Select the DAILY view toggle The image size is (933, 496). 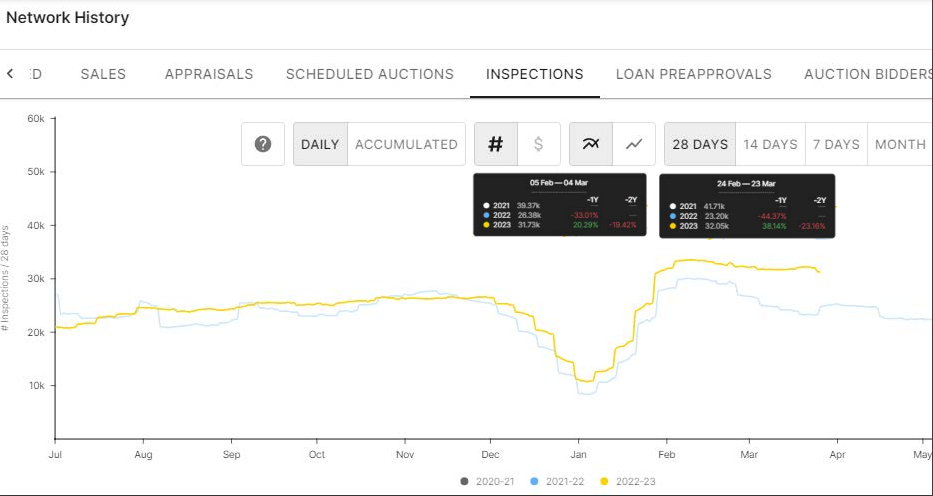(x=320, y=144)
